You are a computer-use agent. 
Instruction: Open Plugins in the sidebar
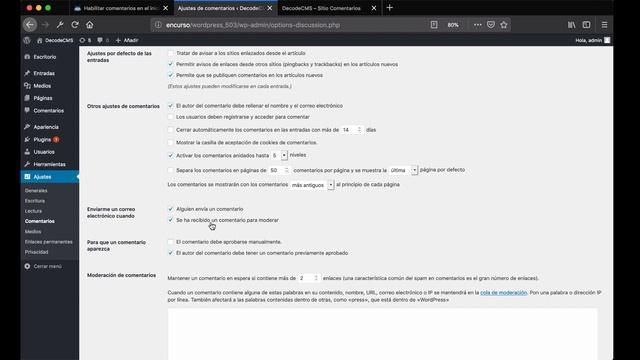(42, 140)
